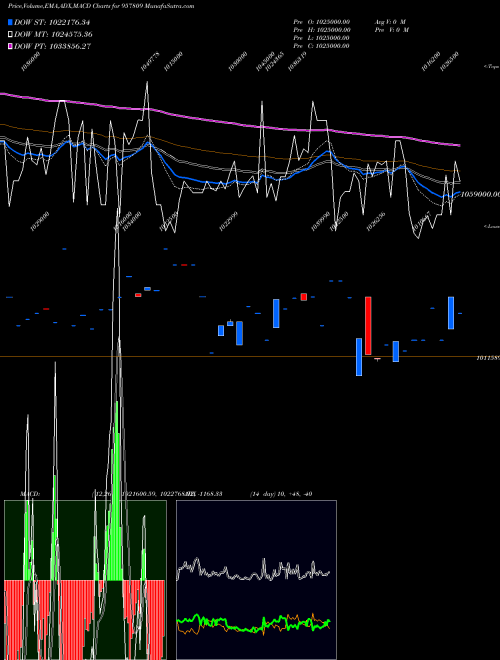Click the 1049778 peak price label

150,61
